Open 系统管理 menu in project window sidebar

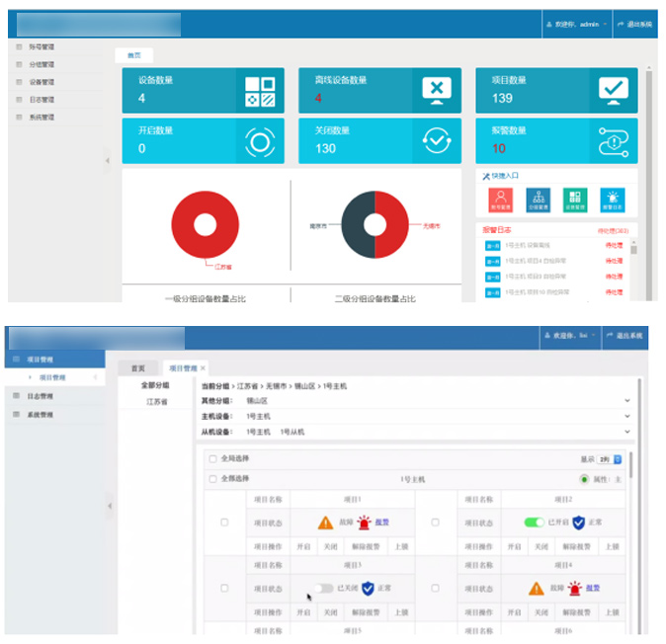pyautogui.click(x=40, y=415)
